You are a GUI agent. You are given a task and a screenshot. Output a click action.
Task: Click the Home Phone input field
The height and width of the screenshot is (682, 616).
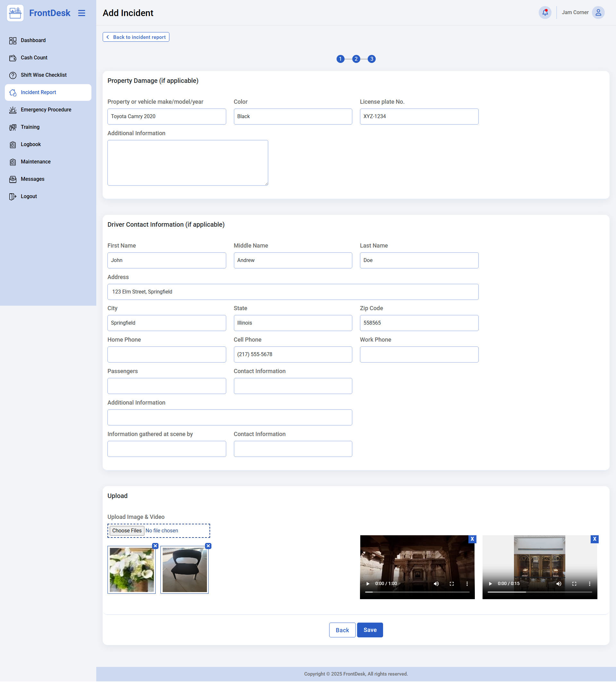[167, 354]
